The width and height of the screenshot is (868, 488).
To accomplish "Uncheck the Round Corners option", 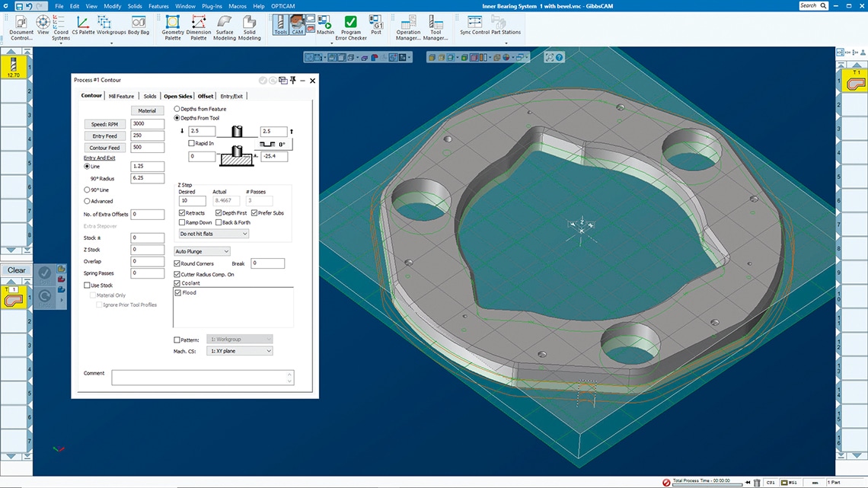I will pyautogui.click(x=177, y=263).
